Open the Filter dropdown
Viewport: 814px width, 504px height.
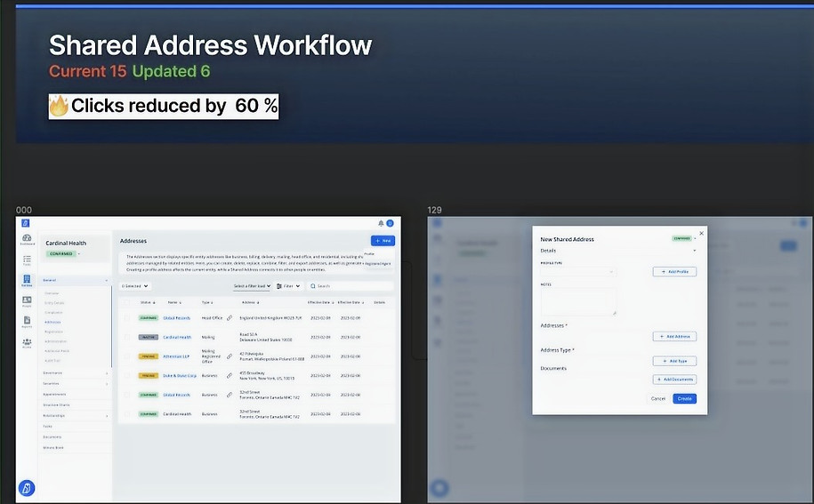tap(288, 285)
